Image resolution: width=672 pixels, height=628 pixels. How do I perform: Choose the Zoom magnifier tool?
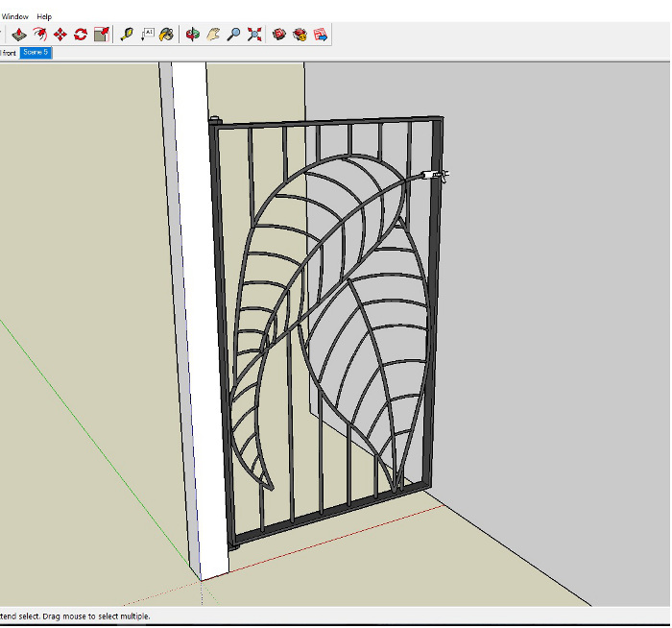click(233, 35)
